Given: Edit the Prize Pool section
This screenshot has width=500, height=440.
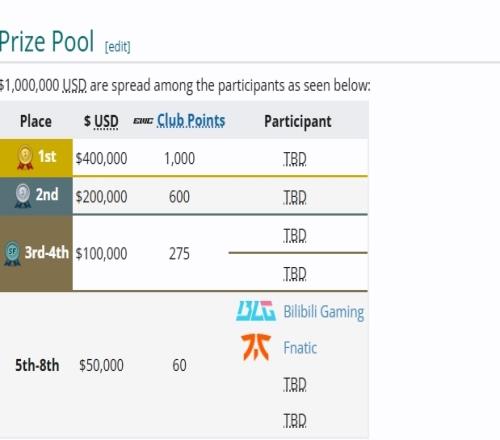Looking at the screenshot, I should [118, 47].
